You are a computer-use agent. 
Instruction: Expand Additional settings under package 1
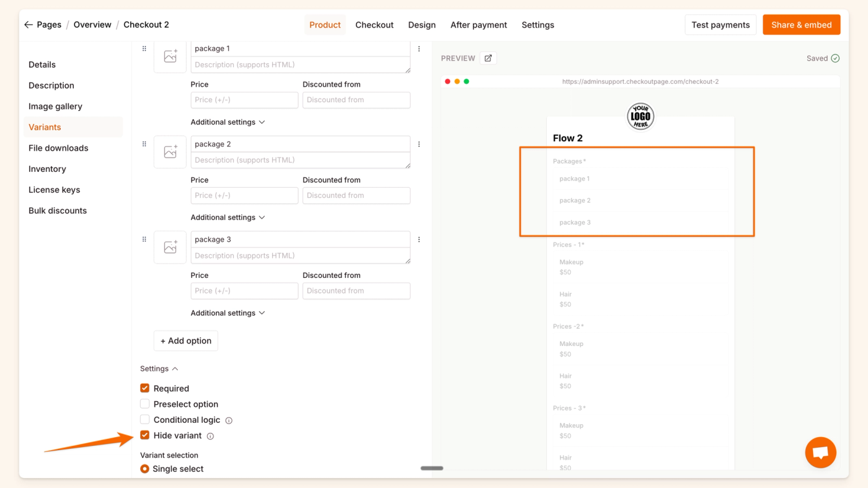pyautogui.click(x=228, y=122)
